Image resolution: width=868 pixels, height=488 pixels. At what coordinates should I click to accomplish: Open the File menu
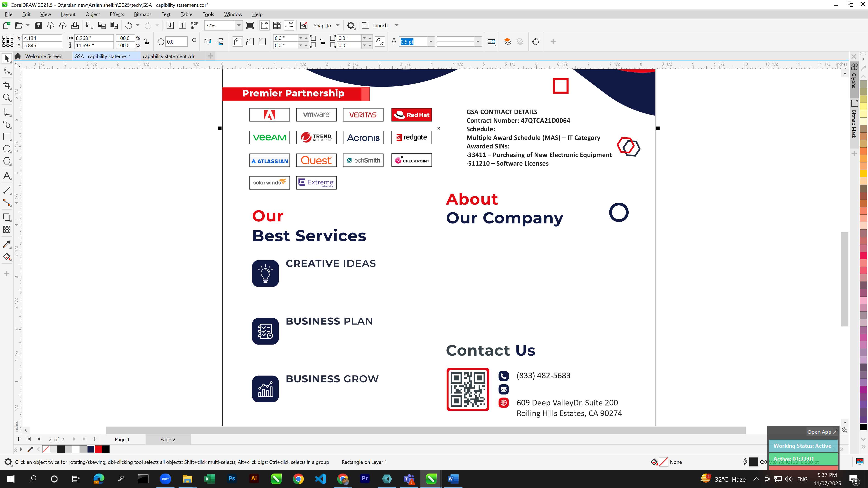8,14
